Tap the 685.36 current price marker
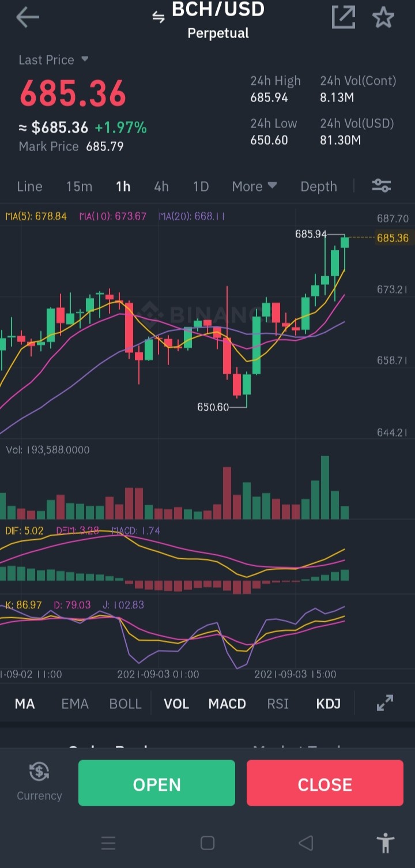Image resolution: width=415 pixels, height=868 pixels. pos(393,238)
